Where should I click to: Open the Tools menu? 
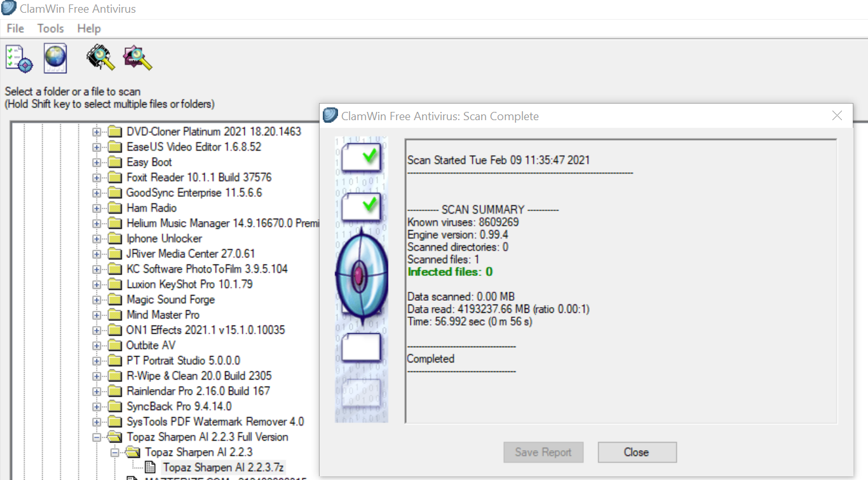tap(51, 29)
